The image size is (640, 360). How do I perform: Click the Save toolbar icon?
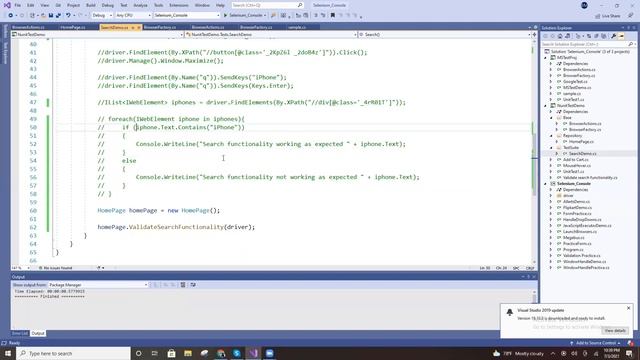pos(51,15)
